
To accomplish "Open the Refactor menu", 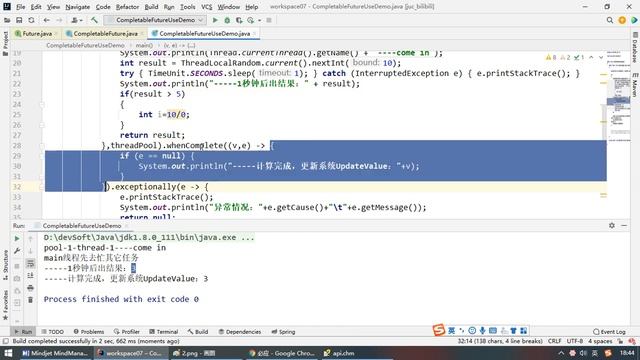I will coord(127,7).
